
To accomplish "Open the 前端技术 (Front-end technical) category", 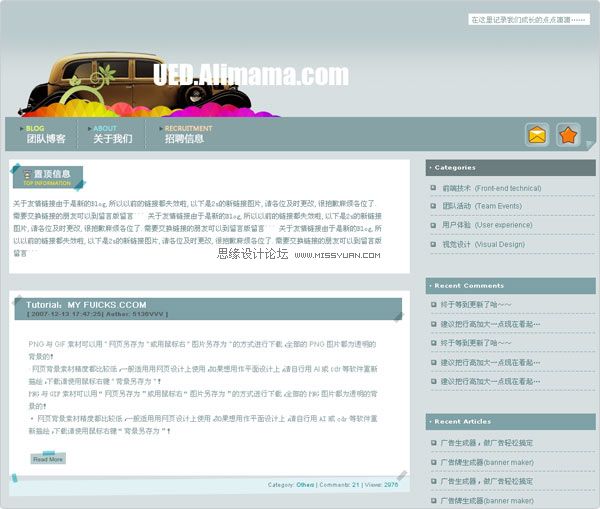I will (x=492, y=188).
